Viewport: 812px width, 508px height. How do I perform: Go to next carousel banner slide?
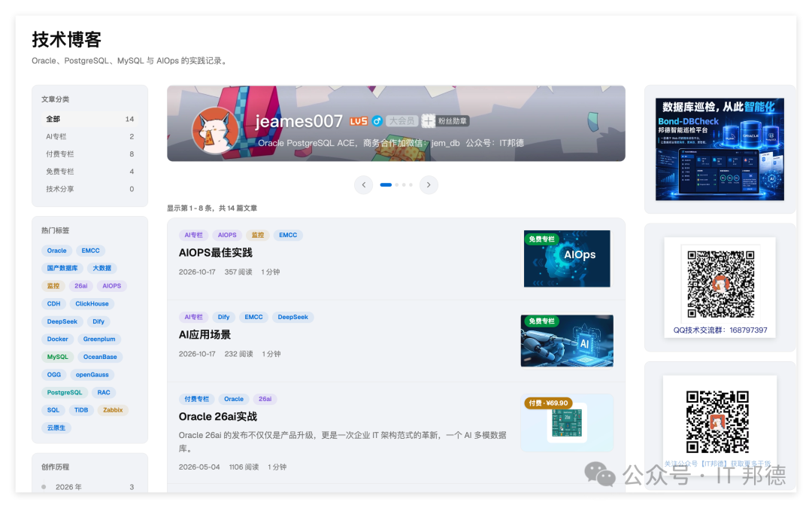[x=429, y=184]
